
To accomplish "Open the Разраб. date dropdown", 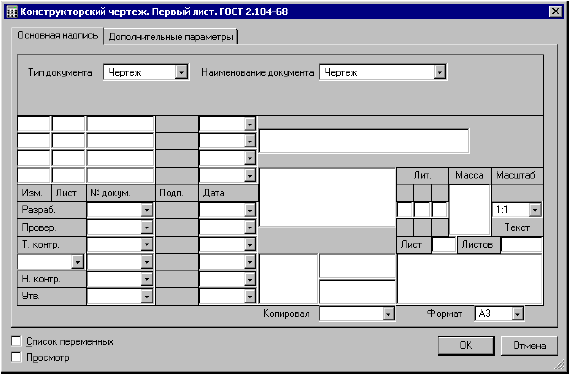I will pyautogui.click(x=250, y=210).
